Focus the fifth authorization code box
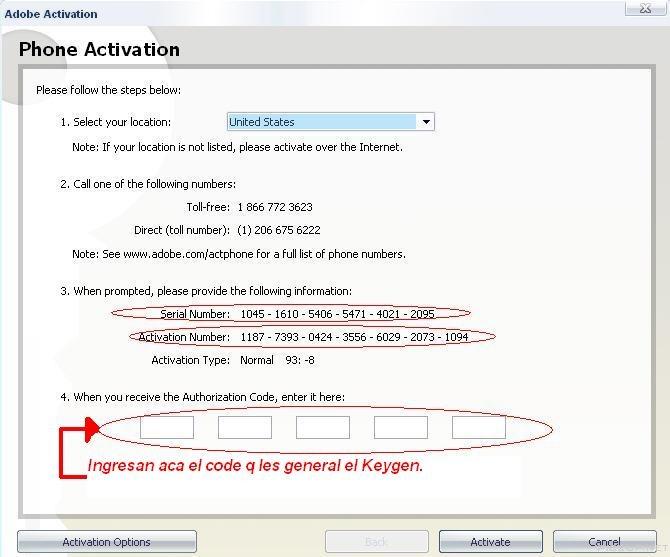The width and height of the screenshot is (670, 557). pyautogui.click(x=479, y=427)
